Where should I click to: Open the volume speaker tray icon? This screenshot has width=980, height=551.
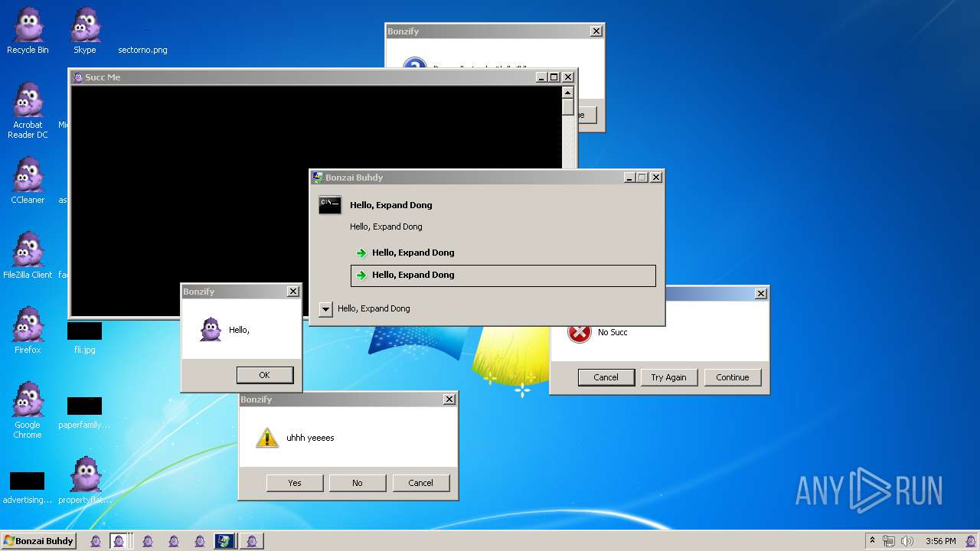[907, 541]
